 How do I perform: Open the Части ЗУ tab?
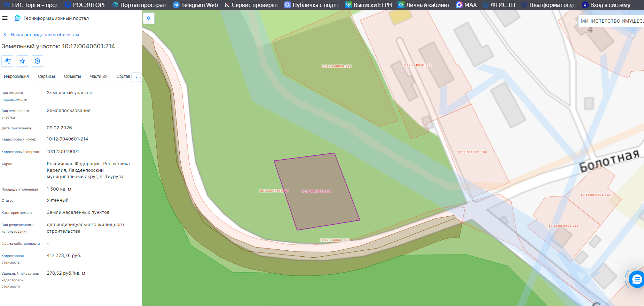[x=99, y=76]
